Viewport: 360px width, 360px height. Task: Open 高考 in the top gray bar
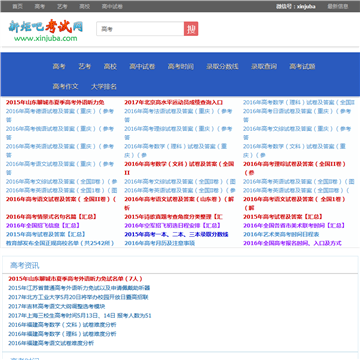click(x=40, y=6)
